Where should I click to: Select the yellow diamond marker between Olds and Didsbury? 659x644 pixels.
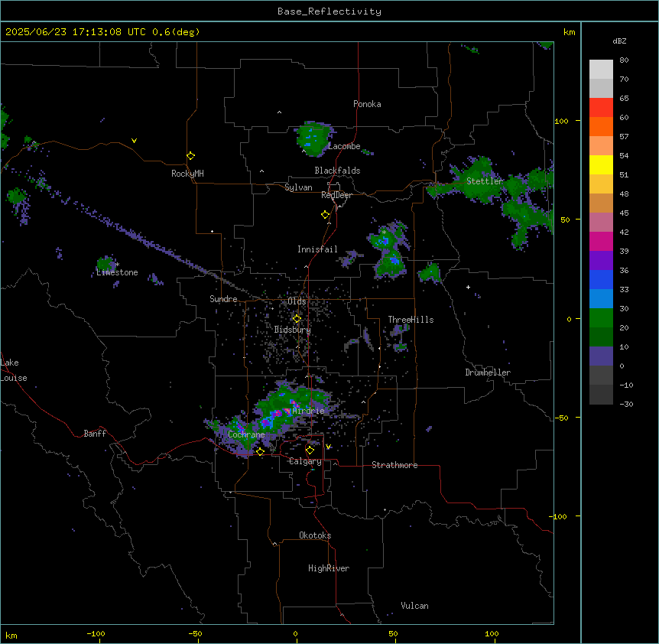[x=297, y=319]
